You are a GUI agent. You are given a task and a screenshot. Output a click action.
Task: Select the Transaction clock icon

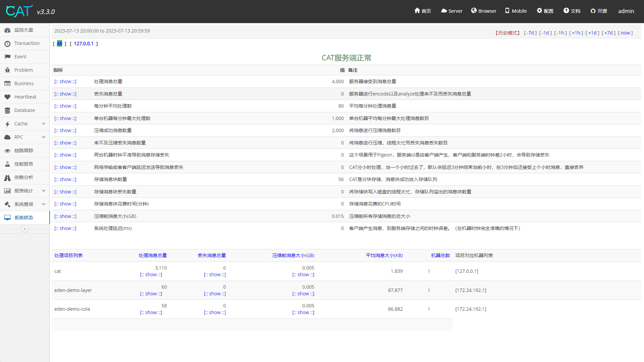point(7,43)
